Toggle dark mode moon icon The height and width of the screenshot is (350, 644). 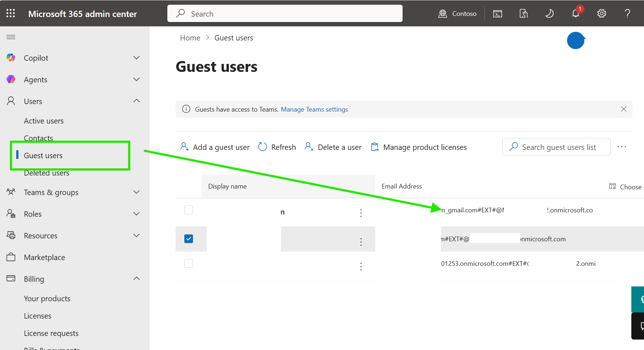click(x=549, y=14)
